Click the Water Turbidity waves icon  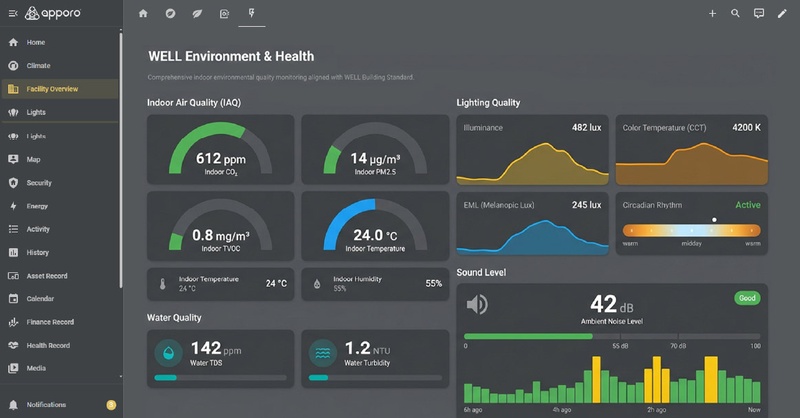(322, 353)
